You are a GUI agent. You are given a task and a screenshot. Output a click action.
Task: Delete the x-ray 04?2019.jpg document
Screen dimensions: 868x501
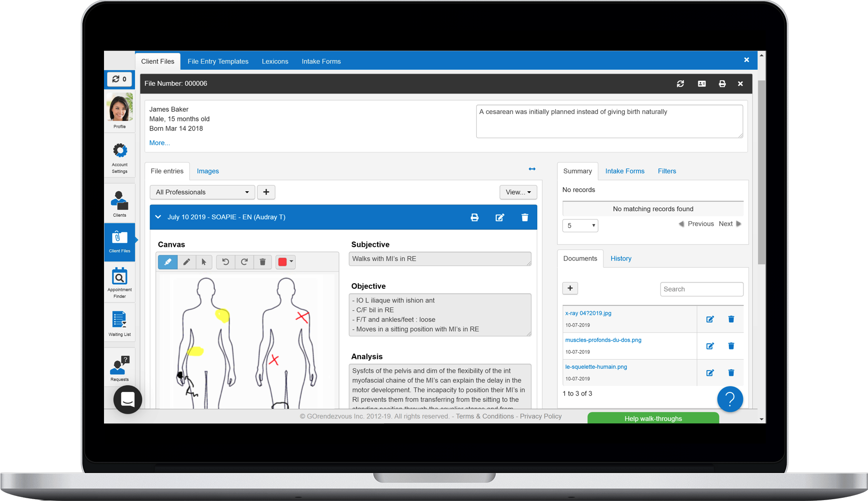coord(731,319)
